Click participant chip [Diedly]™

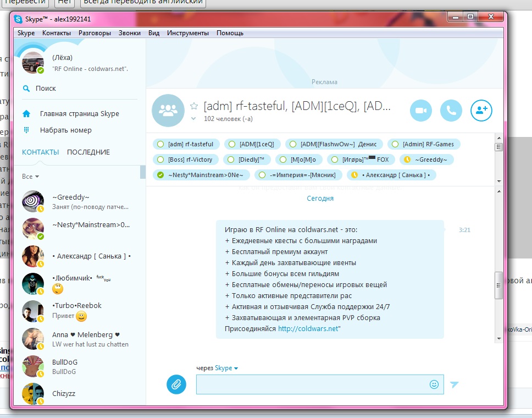(247, 159)
